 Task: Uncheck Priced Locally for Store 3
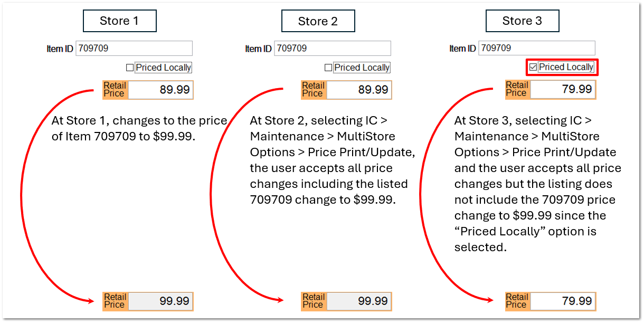(534, 67)
